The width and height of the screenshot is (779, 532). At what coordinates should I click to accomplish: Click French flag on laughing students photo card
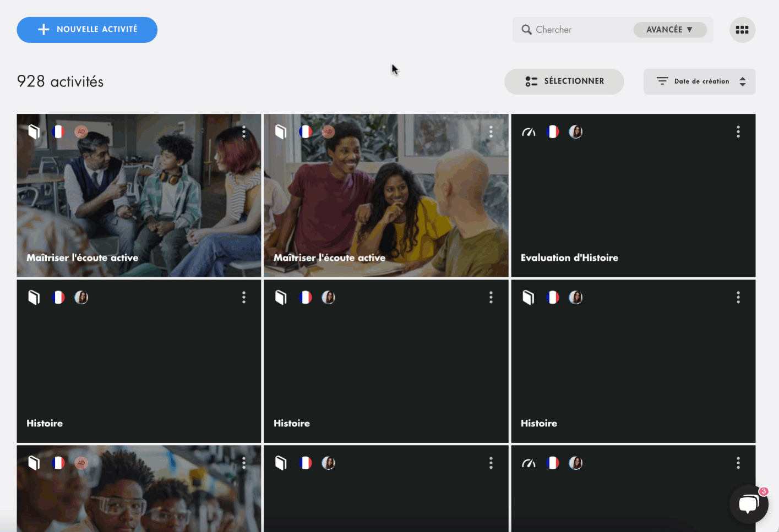[x=306, y=132]
